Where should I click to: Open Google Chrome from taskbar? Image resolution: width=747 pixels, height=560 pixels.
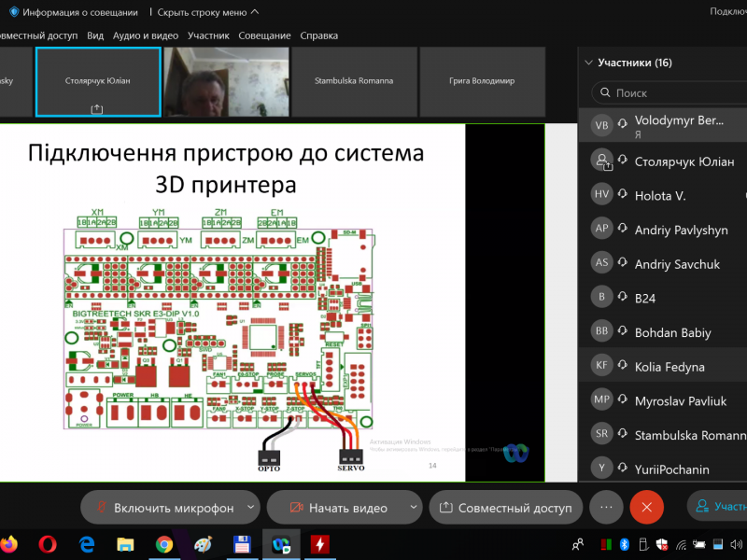164,543
